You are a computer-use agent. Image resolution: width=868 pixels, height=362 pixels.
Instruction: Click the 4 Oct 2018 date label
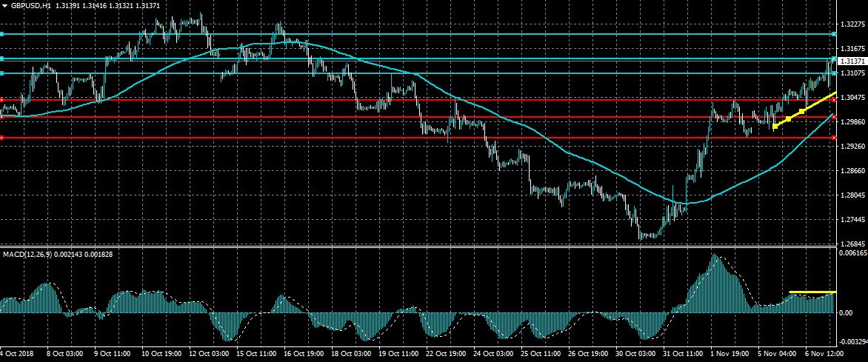click(x=17, y=352)
